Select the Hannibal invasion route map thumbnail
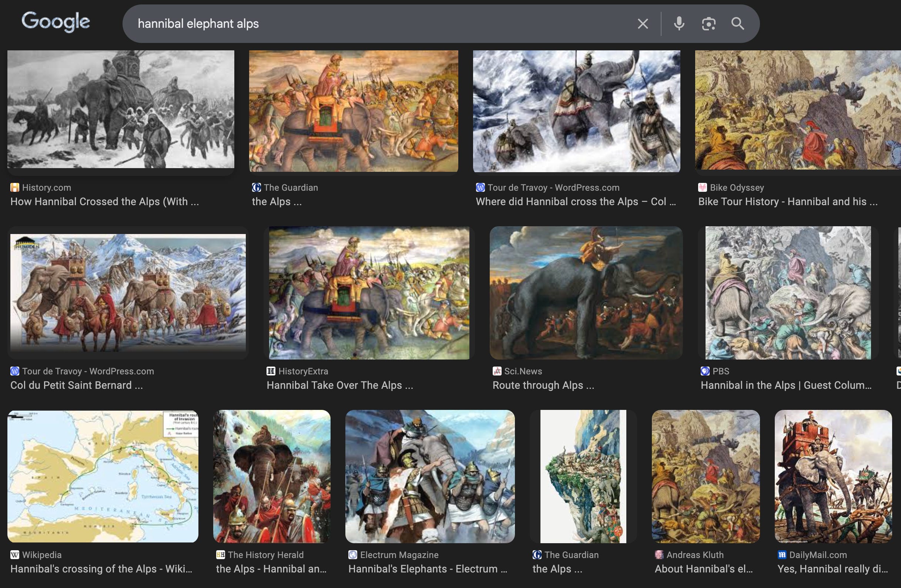The image size is (901, 588). [103, 476]
